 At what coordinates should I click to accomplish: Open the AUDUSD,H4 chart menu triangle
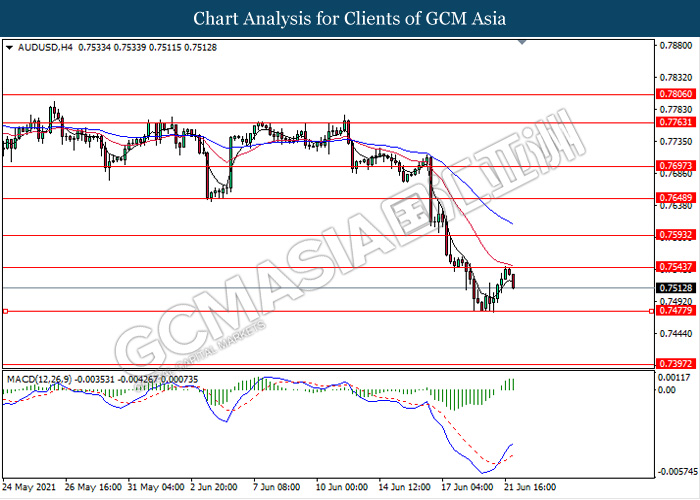coord(9,47)
